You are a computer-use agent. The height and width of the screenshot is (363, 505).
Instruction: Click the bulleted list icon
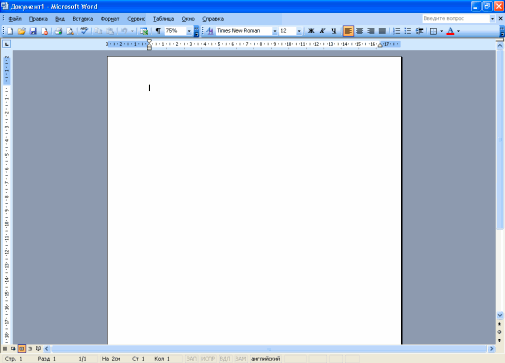click(408, 31)
